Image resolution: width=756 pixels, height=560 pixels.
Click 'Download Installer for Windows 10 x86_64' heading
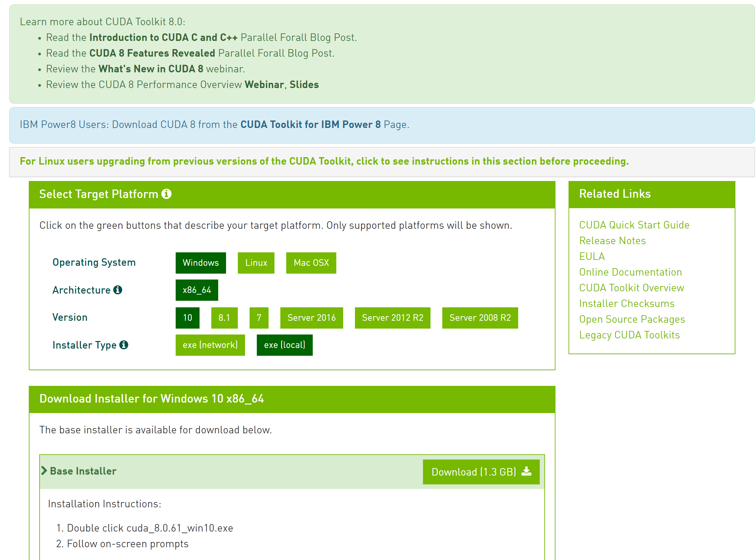point(151,399)
